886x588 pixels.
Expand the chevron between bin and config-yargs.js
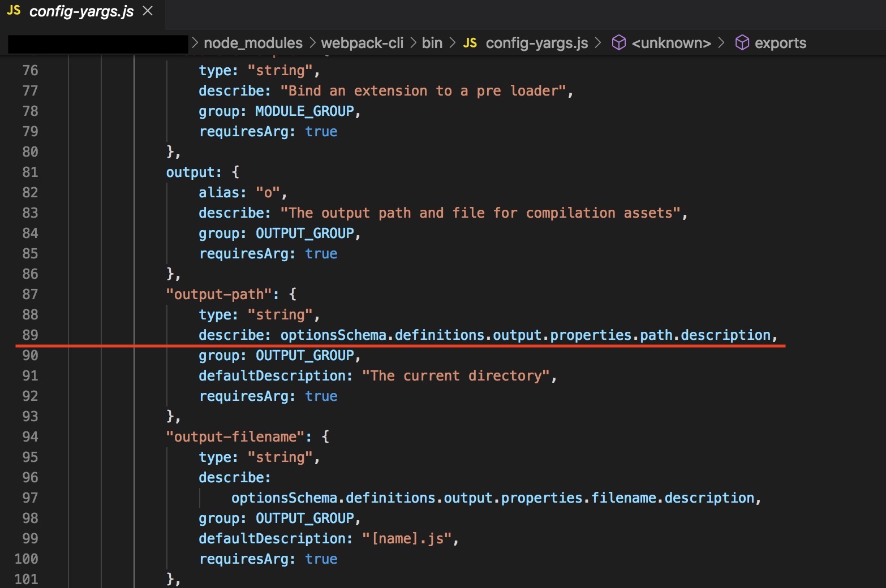452,42
